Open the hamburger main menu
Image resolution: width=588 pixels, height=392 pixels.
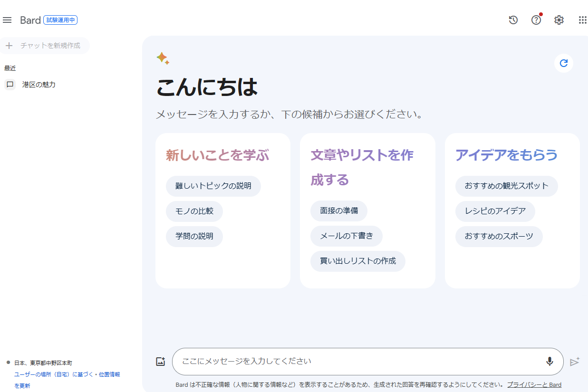tap(7, 20)
